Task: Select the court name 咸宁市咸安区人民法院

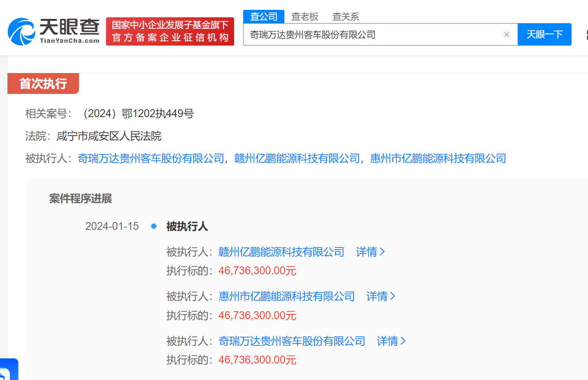Action: [109, 136]
